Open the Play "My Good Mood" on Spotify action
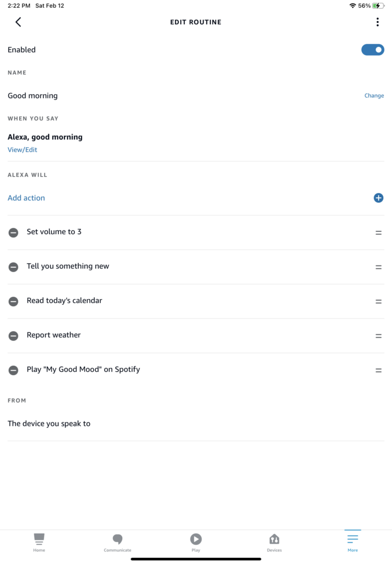Image resolution: width=392 pixels, height=564 pixels. click(83, 370)
